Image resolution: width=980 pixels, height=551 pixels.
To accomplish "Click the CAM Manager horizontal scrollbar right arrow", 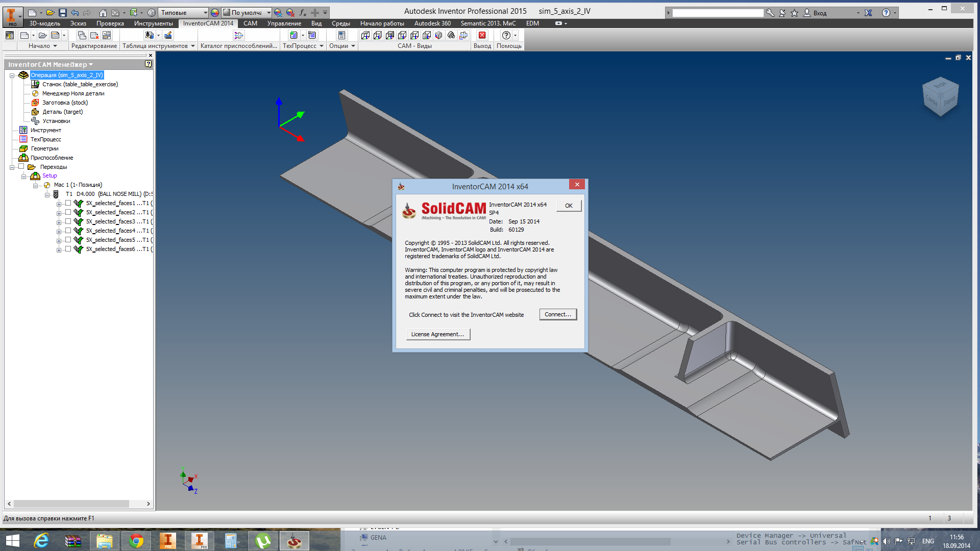I will [148, 504].
